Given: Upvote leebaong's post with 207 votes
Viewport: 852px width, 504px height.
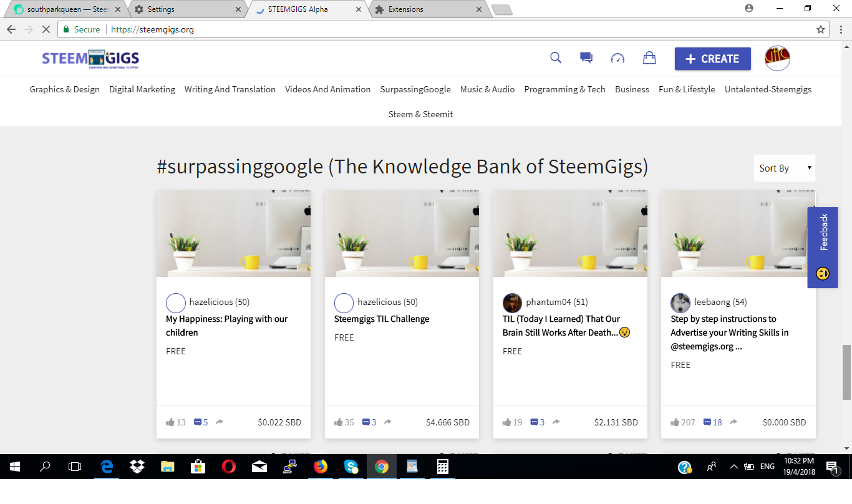Looking at the screenshot, I should (x=675, y=422).
